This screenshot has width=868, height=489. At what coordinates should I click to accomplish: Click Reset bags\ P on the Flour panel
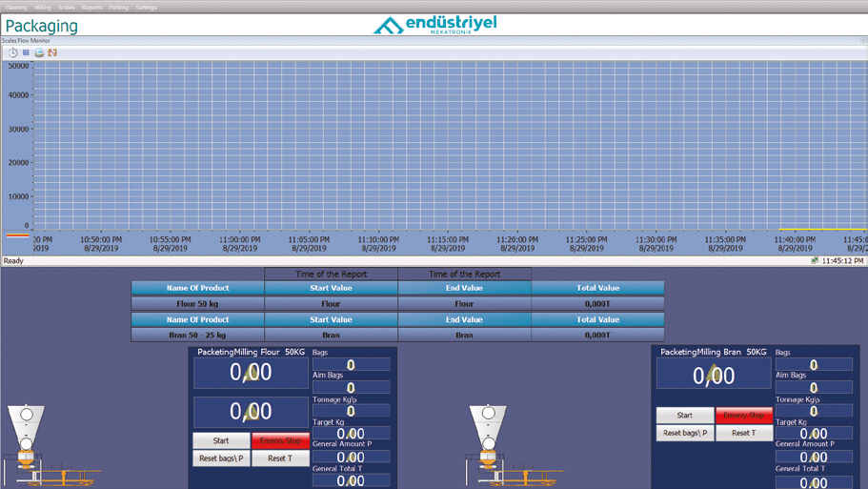point(221,458)
